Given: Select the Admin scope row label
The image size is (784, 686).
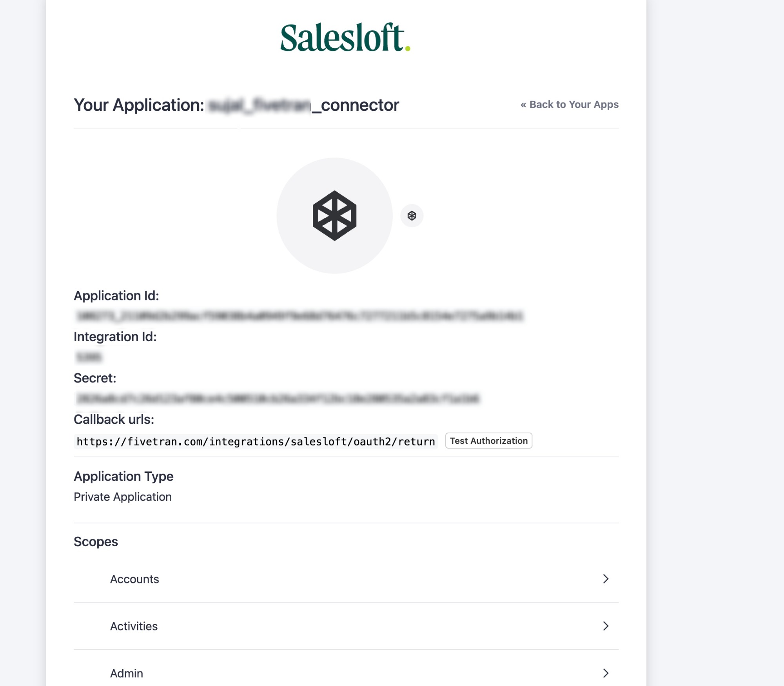Looking at the screenshot, I should [127, 673].
